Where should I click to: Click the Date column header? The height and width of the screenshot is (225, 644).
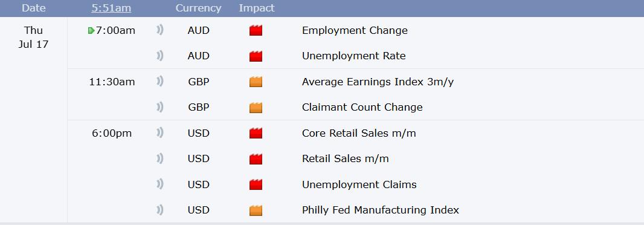click(34, 8)
